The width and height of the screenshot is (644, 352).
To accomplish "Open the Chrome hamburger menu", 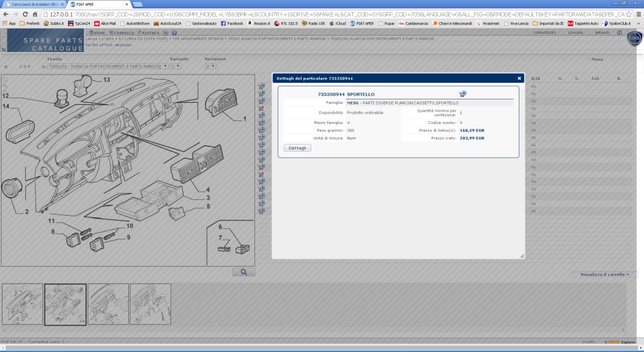I will 638,14.
